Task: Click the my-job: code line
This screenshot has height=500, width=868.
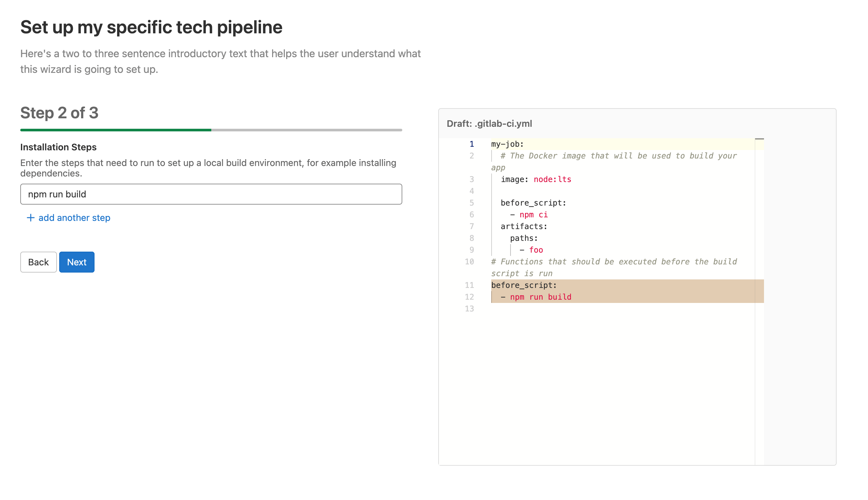Action: [507, 144]
